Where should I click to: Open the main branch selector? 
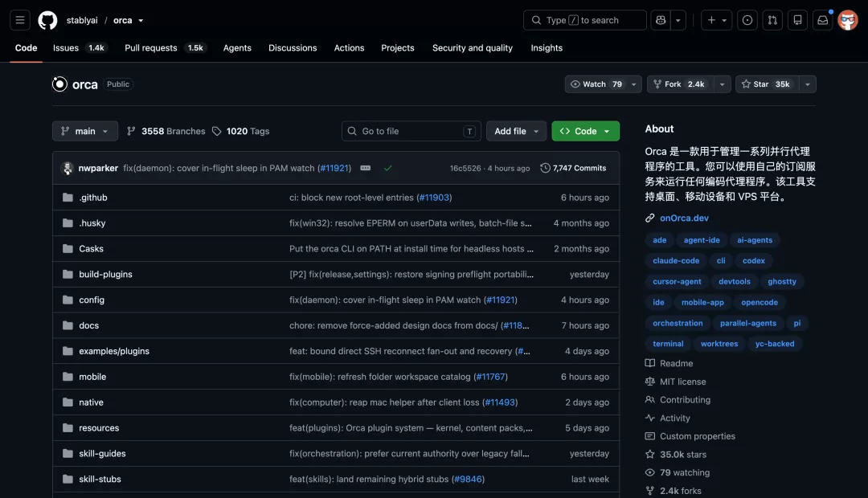click(85, 131)
